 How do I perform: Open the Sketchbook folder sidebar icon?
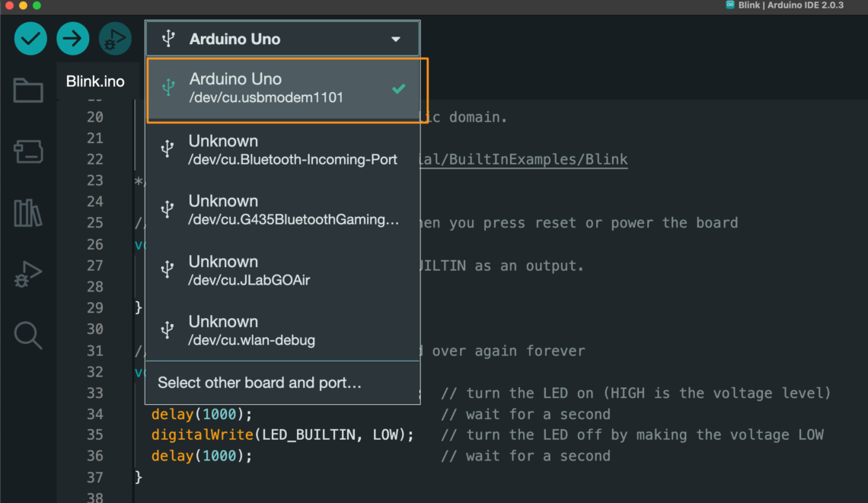pyautogui.click(x=28, y=91)
